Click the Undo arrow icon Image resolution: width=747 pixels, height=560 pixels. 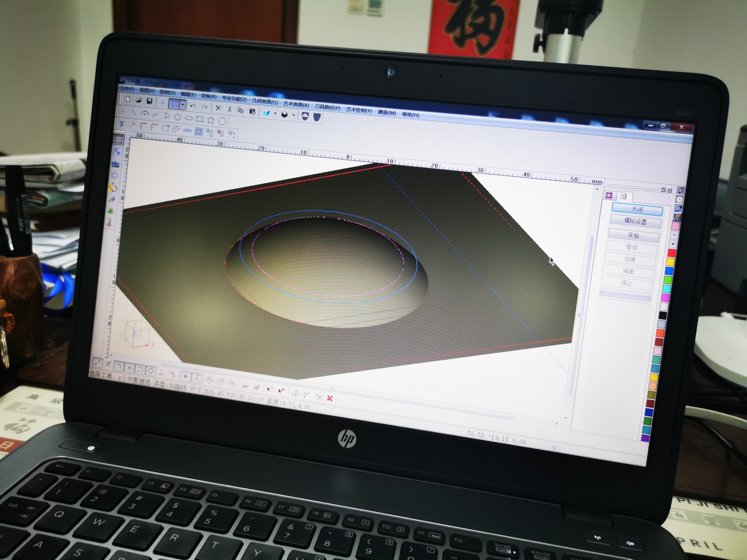tap(192, 106)
